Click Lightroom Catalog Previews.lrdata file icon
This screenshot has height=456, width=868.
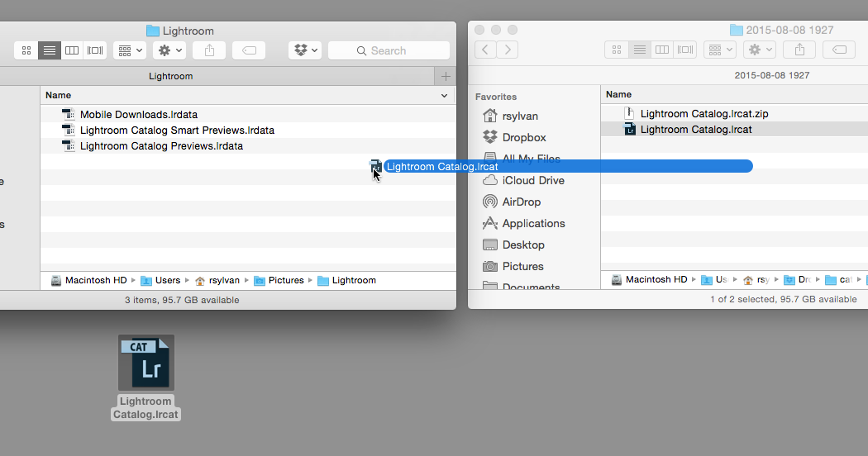click(68, 146)
